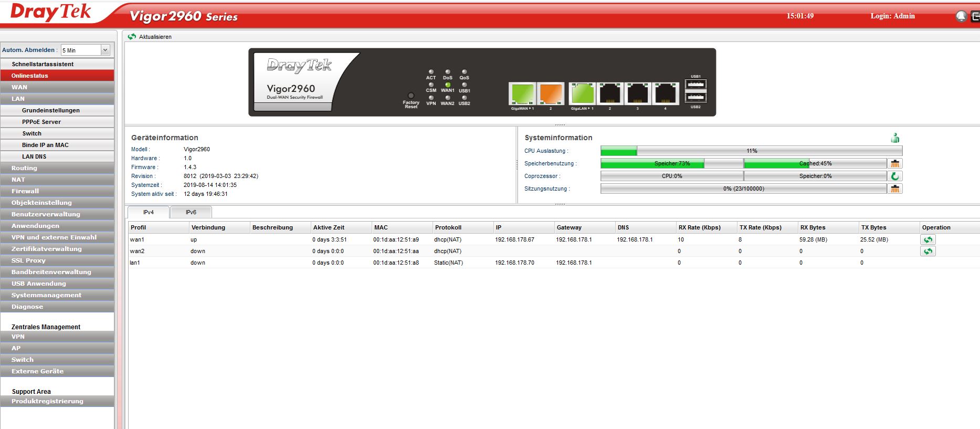The image size is (980, 429).
Task: Click the logout icon in header
Action: pyautogui.click(x=975, y=16)
